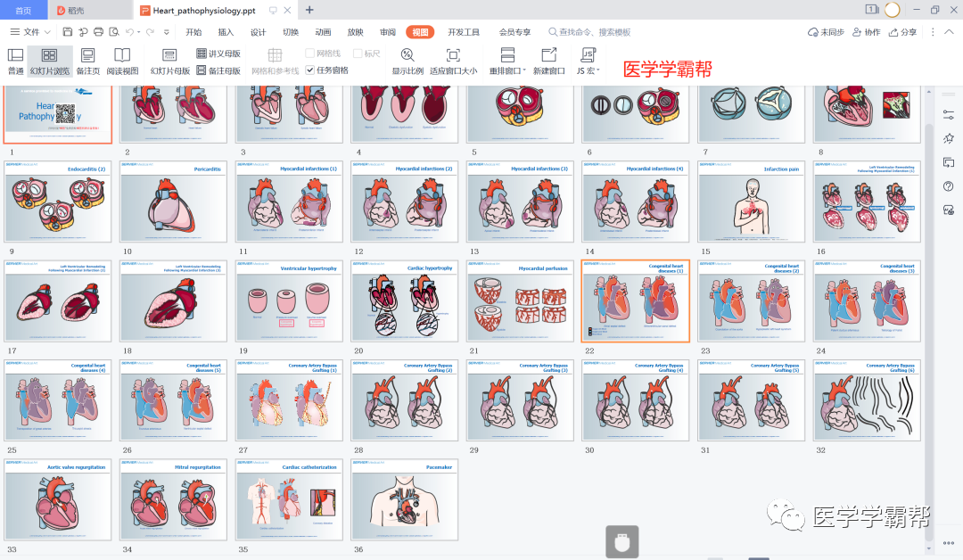
Task: Select slide 33 Aortic valve regurgitation thumbnail
Action: click(x=58, y=500)
